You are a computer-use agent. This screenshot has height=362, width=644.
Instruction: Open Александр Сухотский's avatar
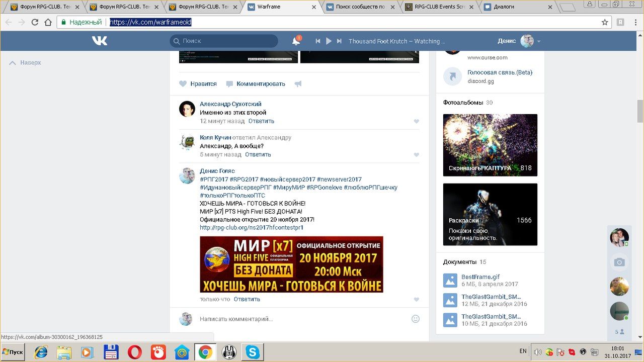pos(187,109)
